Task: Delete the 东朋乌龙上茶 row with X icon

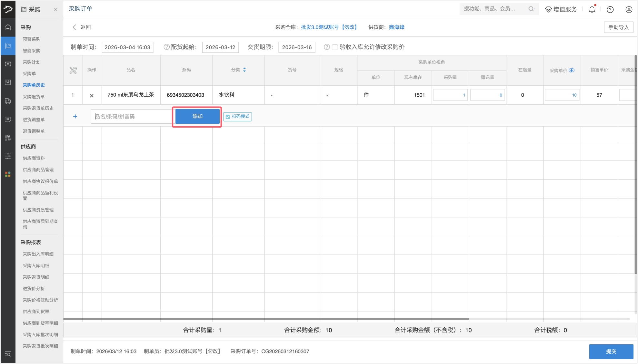Action: (x=92, y=95)
